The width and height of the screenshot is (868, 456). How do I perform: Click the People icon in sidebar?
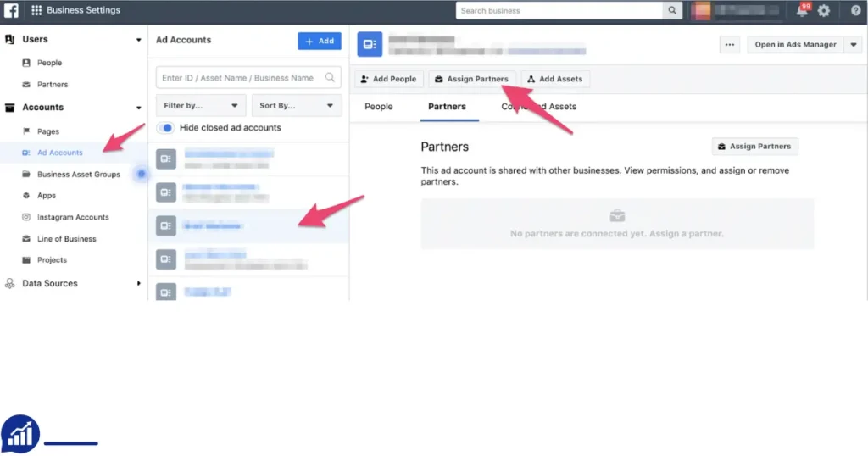pos(26,63)
